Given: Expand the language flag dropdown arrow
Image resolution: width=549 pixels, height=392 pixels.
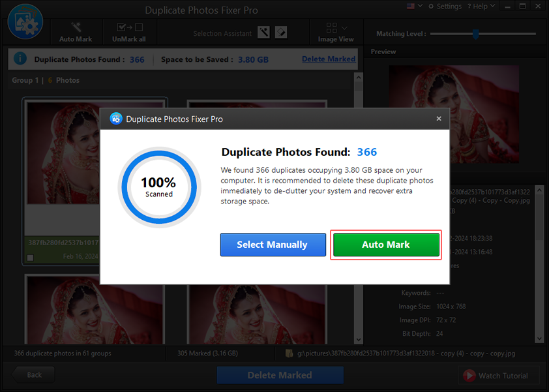Looking at the screenshot, I should click(x=420, y=6).
